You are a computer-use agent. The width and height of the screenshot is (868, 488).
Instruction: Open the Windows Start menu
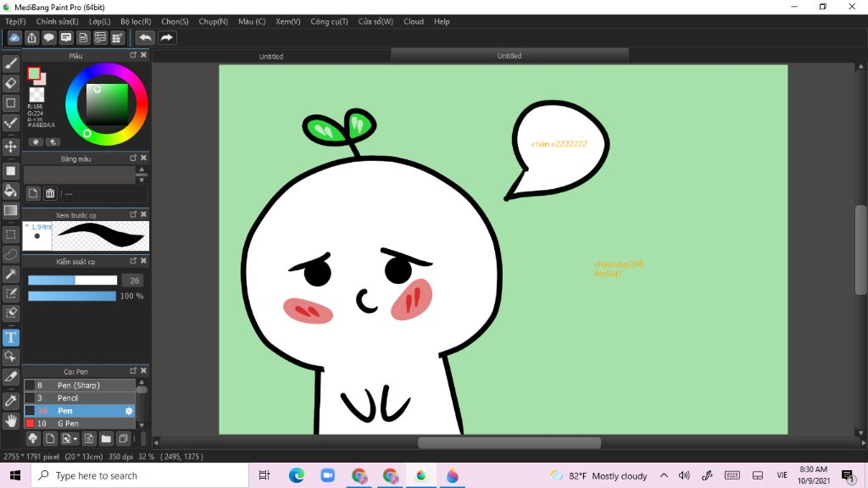click(15, 475)
